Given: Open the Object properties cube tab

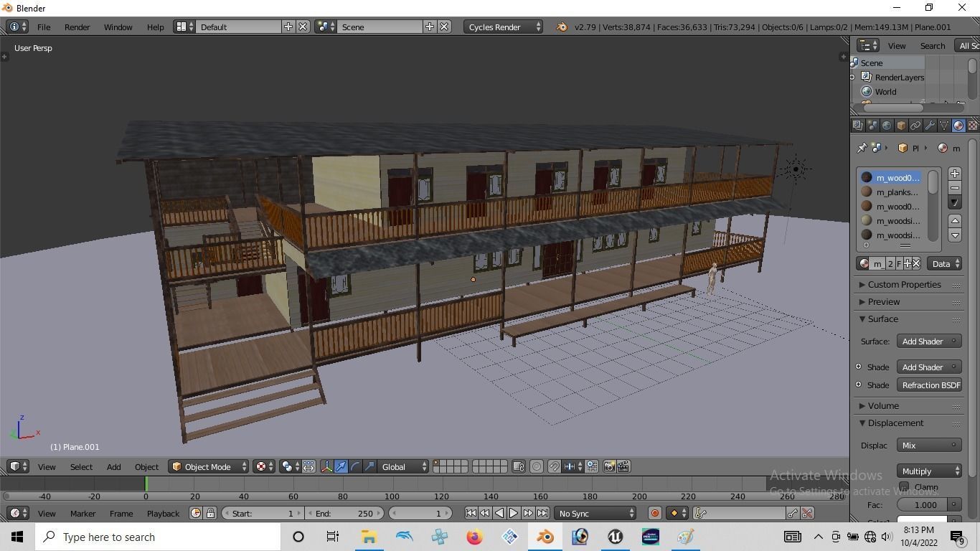Looking at the screenshot, I should 901,126.
